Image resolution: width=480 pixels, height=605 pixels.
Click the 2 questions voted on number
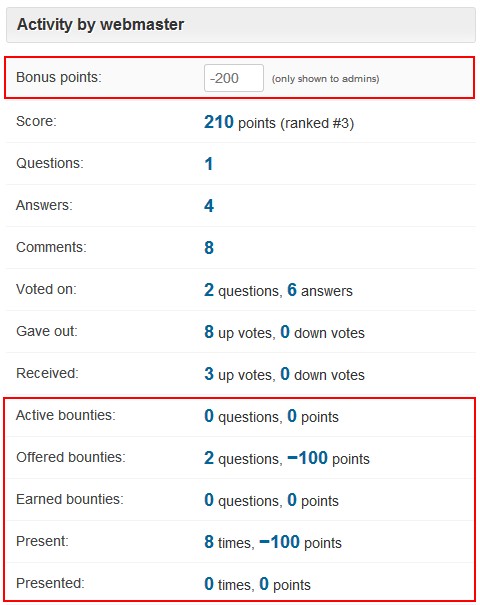(209, 290)
